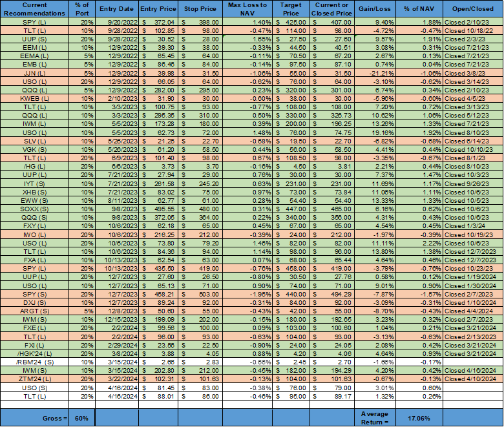
Task: Click the 'IWO (L)' ticker cell
Action: click(34, 235)
